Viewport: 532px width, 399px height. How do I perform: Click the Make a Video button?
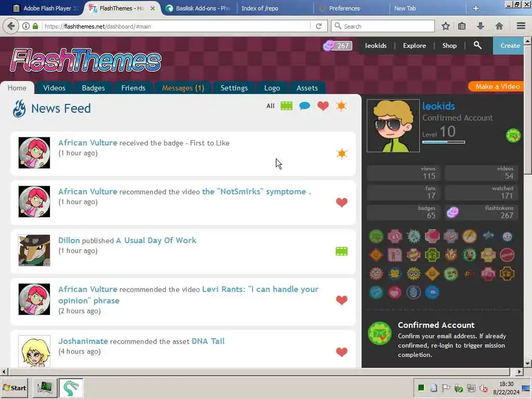pos(497,87)
